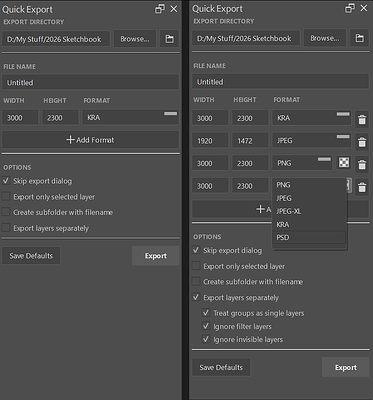Delete the JPEG format row
373x400 pixels.
362,142
